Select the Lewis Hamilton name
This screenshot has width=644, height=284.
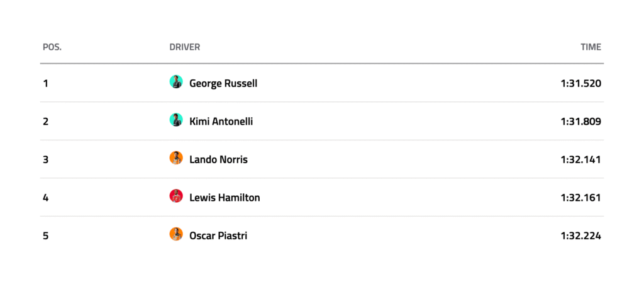(x=224, y=197)
